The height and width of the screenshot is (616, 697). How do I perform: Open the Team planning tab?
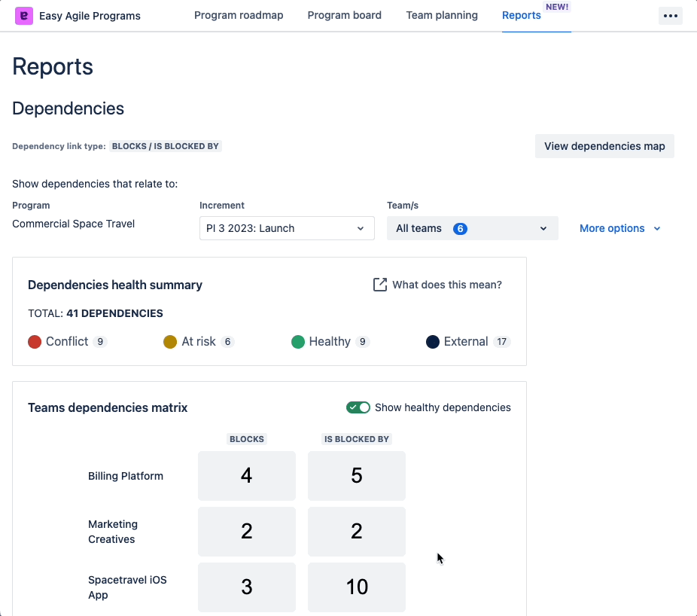pos(442,15)
